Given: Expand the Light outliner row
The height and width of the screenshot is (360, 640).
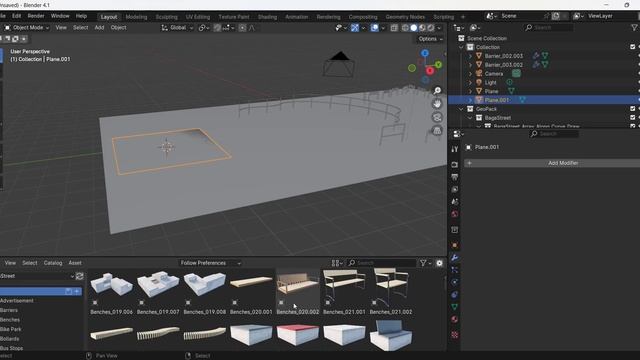Looking at the screenshot, I should (470, 82).
